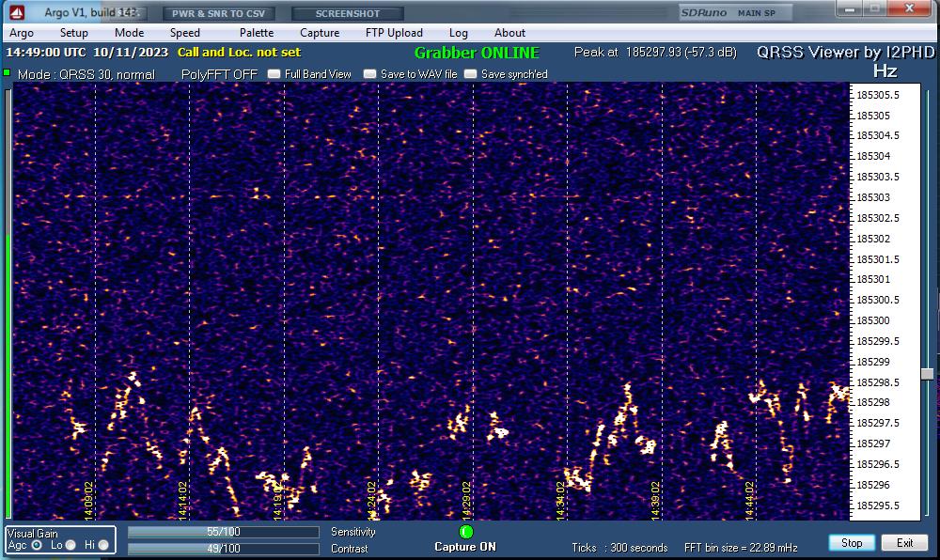Click the Capture ON label
Viewport: 940px width, 560px height.
465,547
